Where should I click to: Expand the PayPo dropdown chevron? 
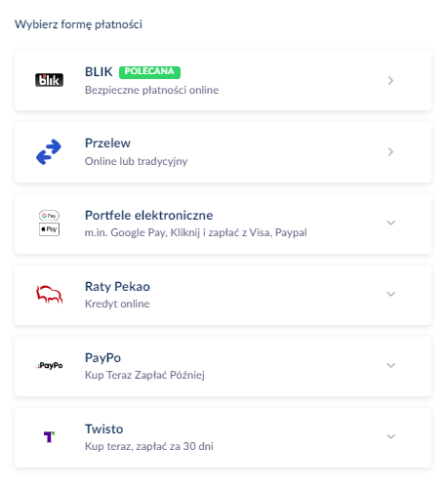[x=390, y=365]
